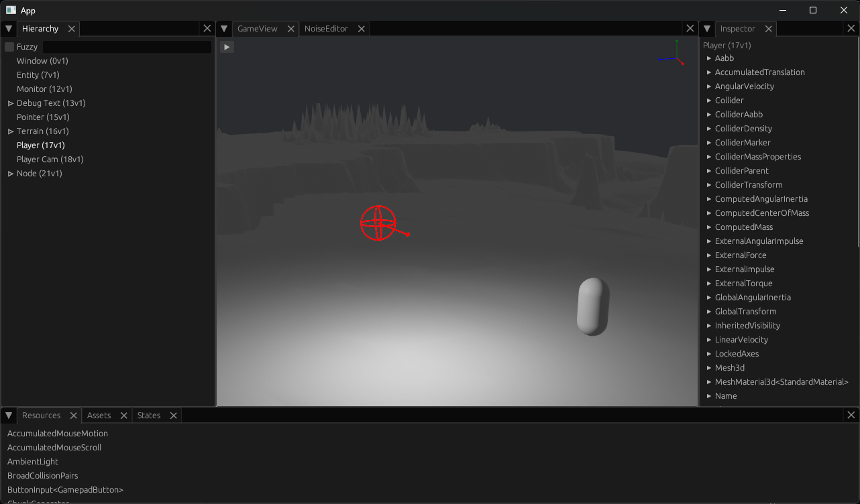Close the Hierarchy tab
The image size is (860, 504).
71,29
